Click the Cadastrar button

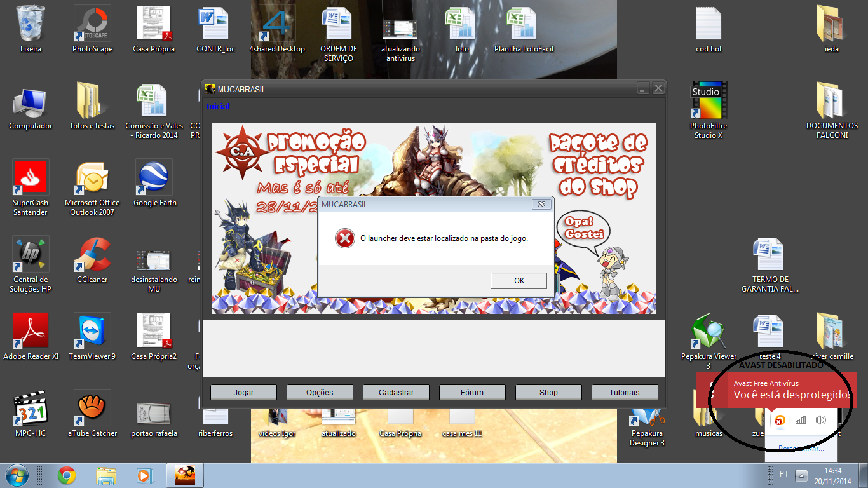[396, 392]
